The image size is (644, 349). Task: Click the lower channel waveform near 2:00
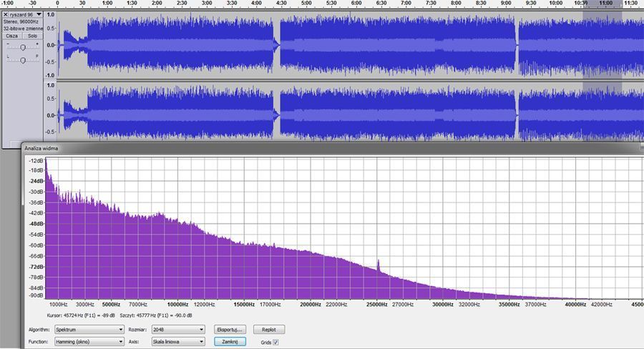[x=157, y=113]
